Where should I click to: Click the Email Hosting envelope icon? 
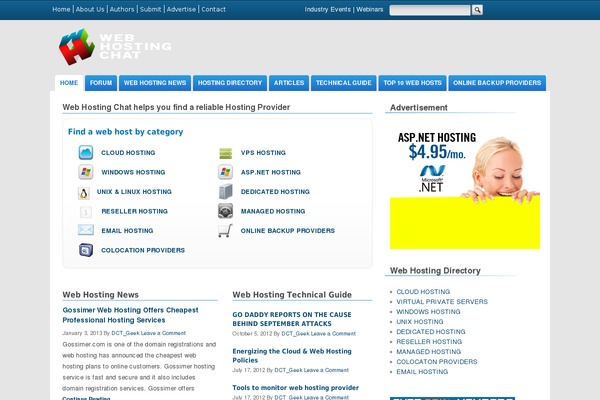[86, 230]
